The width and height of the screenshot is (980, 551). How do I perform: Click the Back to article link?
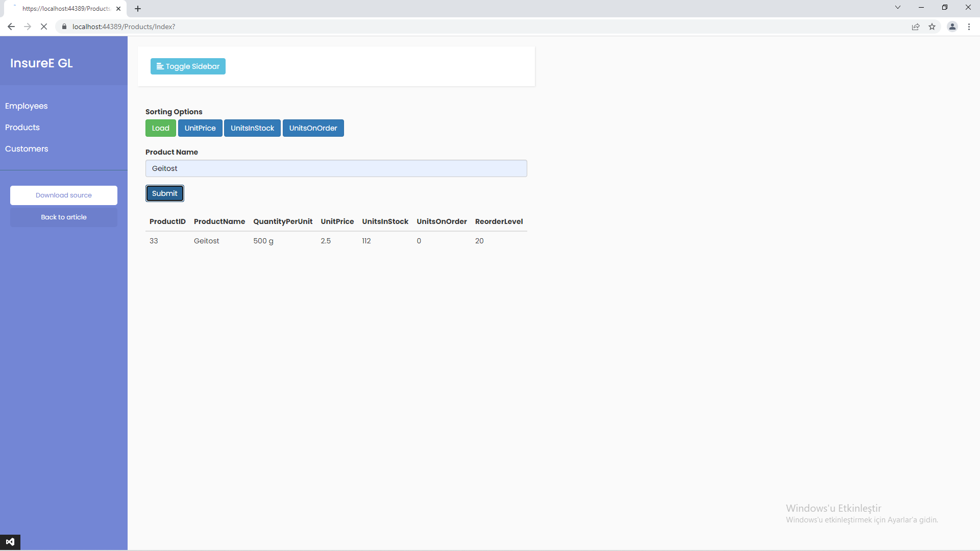63,217
